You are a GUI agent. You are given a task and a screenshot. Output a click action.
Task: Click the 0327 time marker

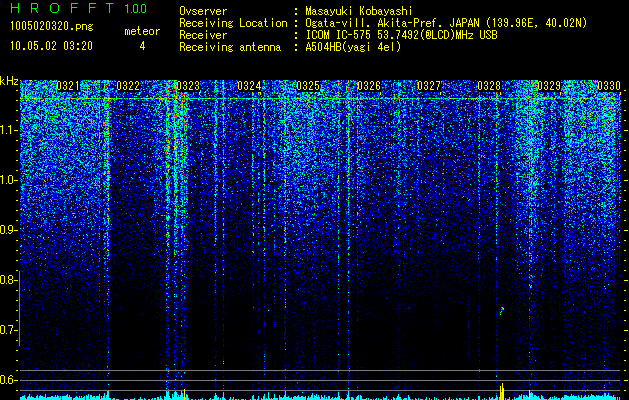pos(429,86)
